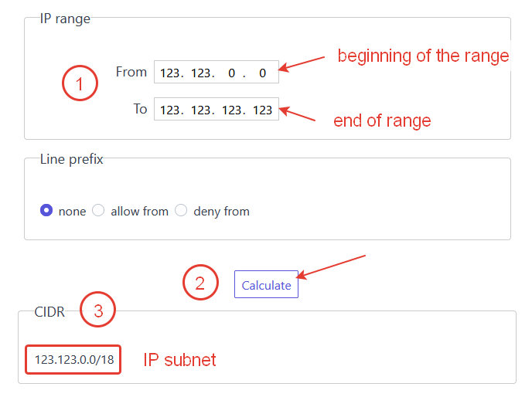Screen dimensions: 532x397
Task: Click the third octet of the To address
Action: pos(231,110)
